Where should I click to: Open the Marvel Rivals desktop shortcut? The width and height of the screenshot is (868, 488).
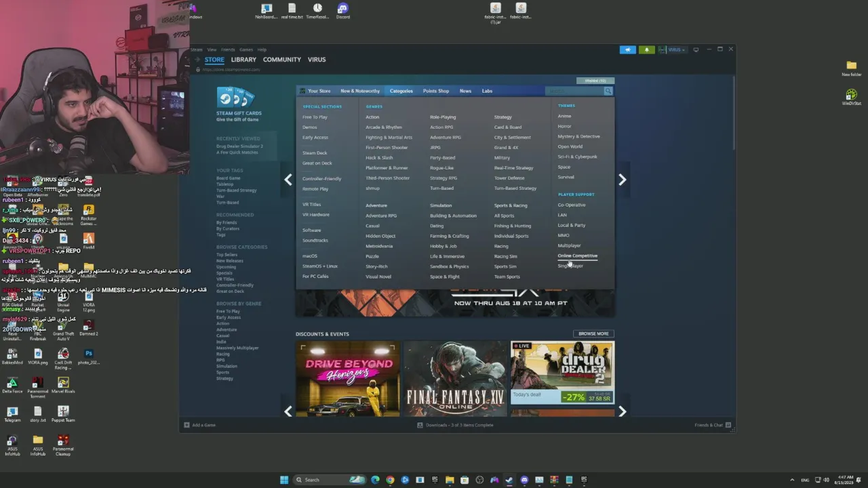click(x=63, y=385)
